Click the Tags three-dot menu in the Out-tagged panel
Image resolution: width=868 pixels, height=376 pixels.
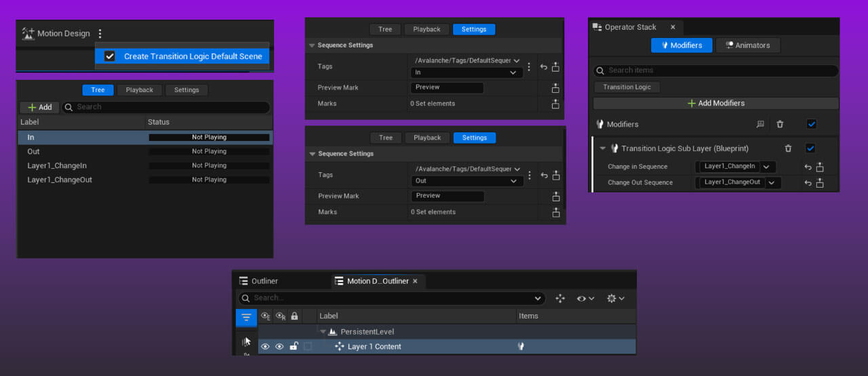click(530, 175)
